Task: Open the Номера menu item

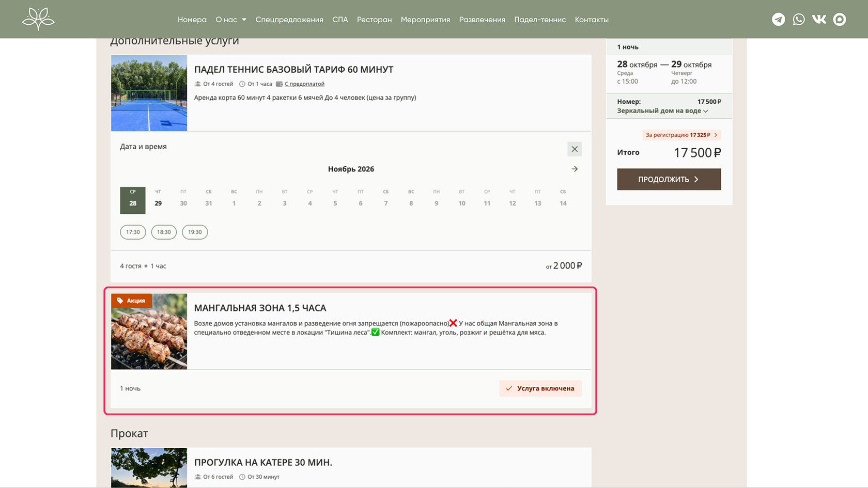Action: coord(192,20)
